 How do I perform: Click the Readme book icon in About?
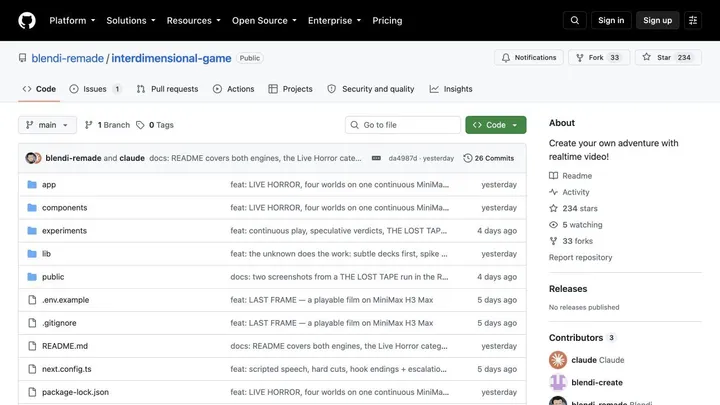point(553,176)
